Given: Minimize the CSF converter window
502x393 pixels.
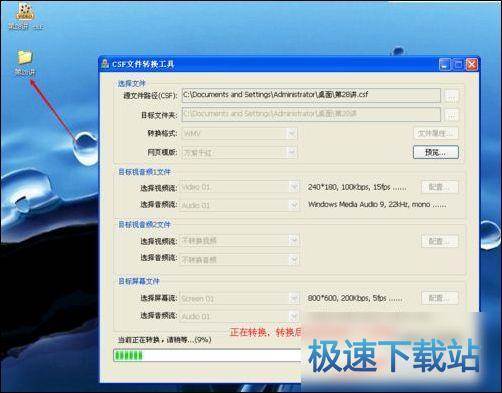Looking at the screenshot, I should 445,64.
